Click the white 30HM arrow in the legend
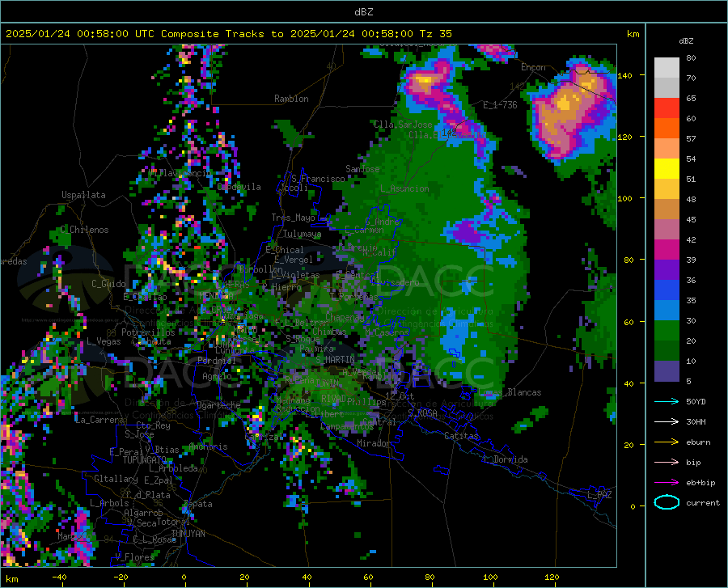The image size is (728, 588). 667,421
